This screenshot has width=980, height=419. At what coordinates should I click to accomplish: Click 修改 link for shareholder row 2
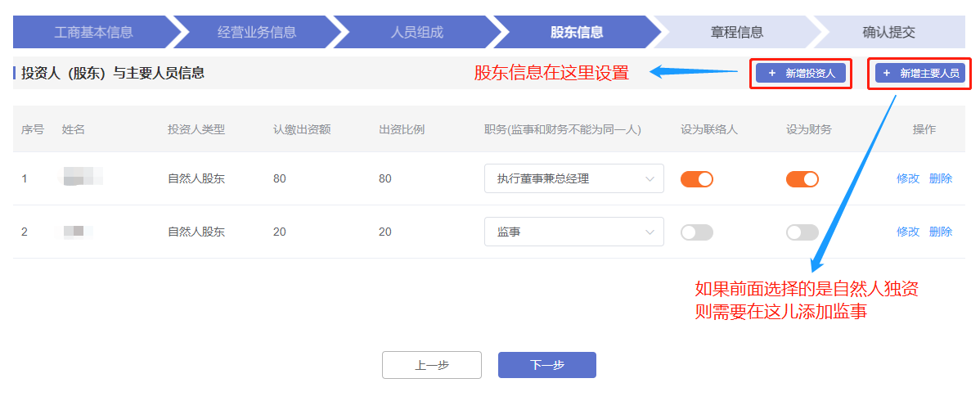(x=908, y=232)
